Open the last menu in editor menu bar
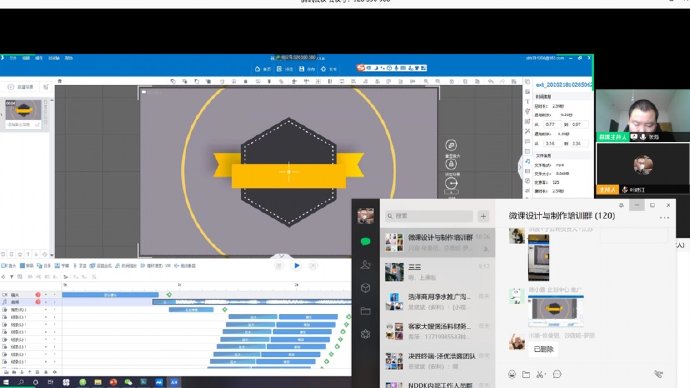Viewport: 690px width, 388px height. coord(69,58)
